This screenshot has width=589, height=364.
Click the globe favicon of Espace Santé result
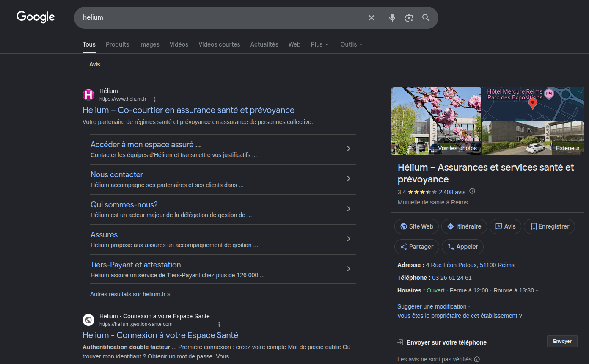coord(88,320)
